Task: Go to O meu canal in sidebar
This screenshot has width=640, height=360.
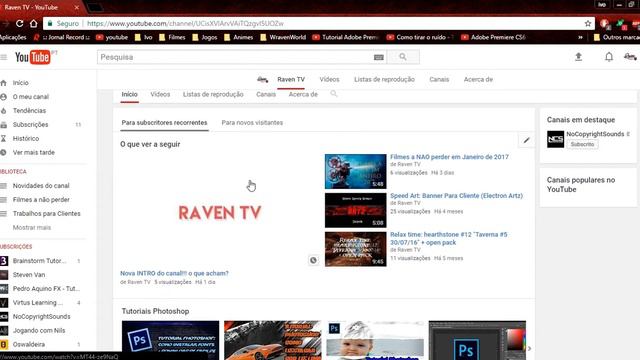Action: click(31, 97)
